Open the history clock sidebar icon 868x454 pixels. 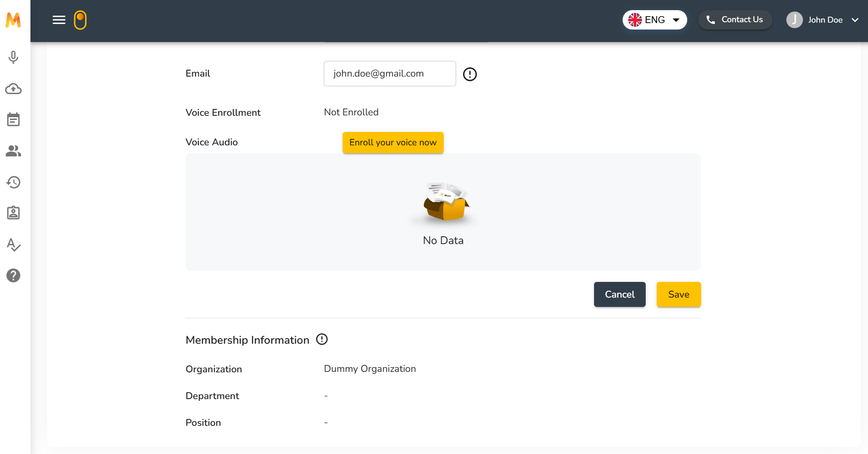coord(13,182)
